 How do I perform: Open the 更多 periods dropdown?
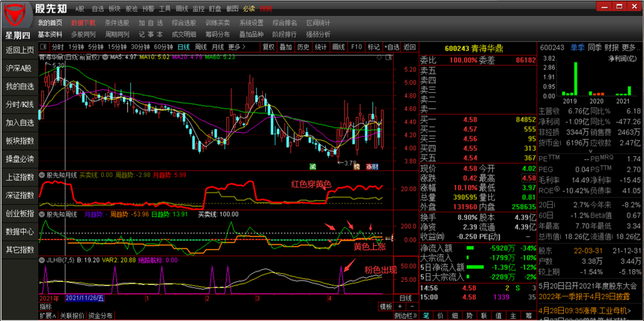[x=237, y=47]
